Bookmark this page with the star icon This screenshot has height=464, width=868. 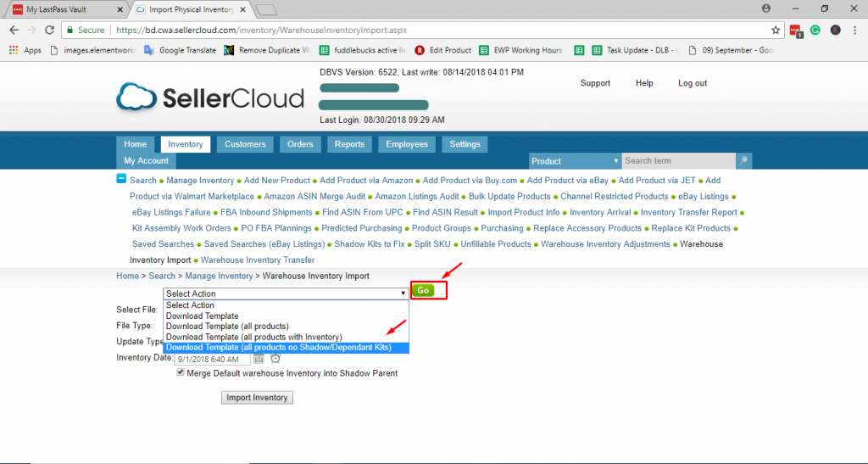[x=776, y=30]
